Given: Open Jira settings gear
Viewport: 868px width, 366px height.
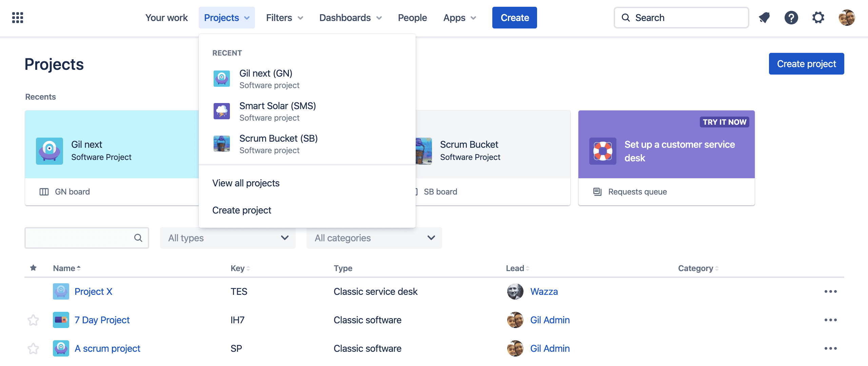Looking at the screenshot, I should pyautogui.click(x=818, y=17).
